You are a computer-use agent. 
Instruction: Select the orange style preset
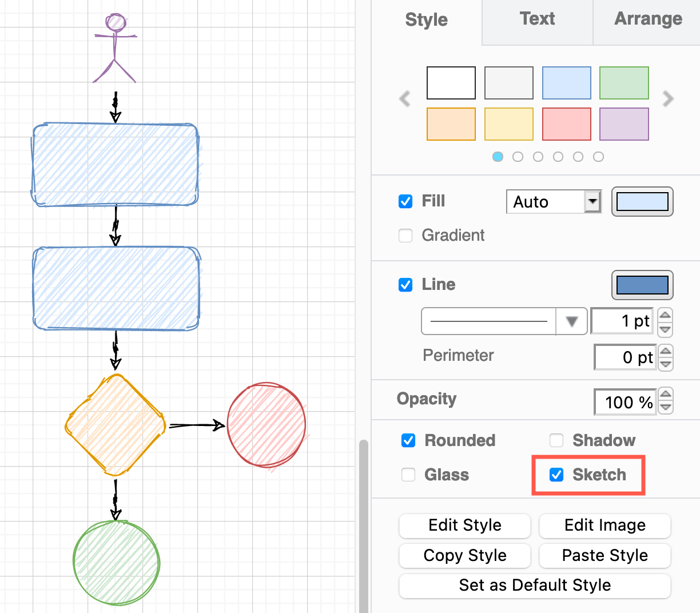(451, 124)
